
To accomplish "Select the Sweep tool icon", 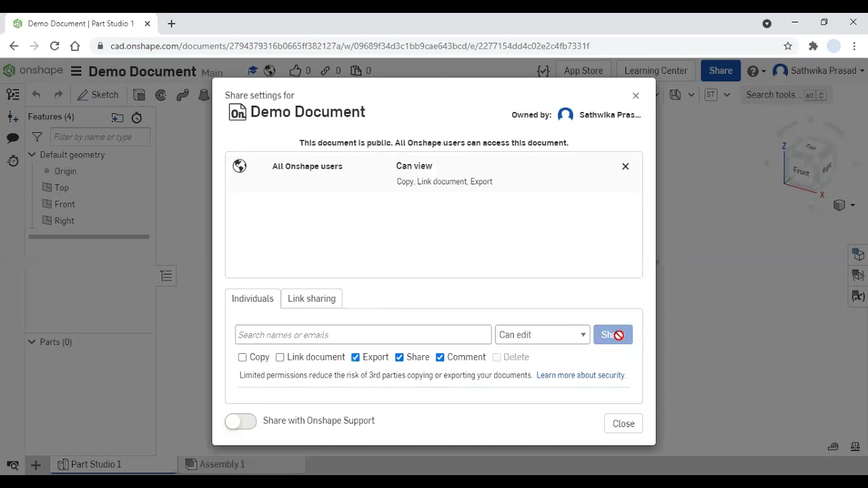I will point(182,95).
